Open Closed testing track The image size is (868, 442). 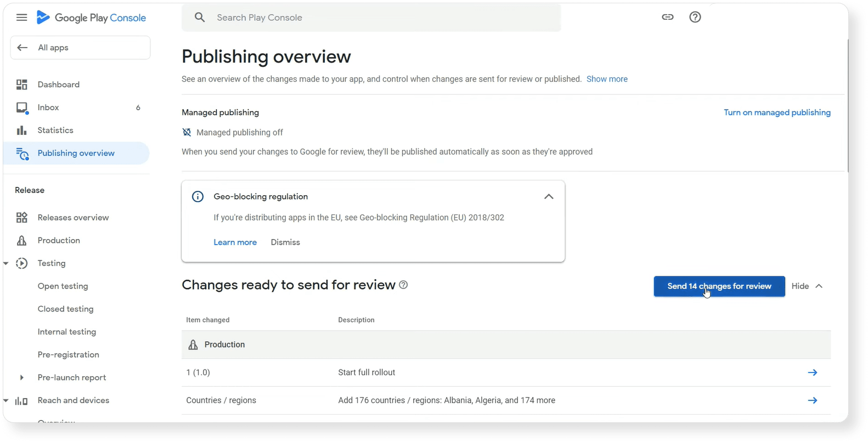point(65,309)
